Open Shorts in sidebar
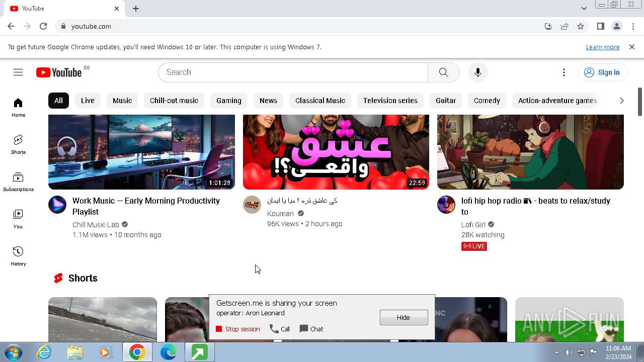Viewport: 644px width, 362px height. coord(18,145)
